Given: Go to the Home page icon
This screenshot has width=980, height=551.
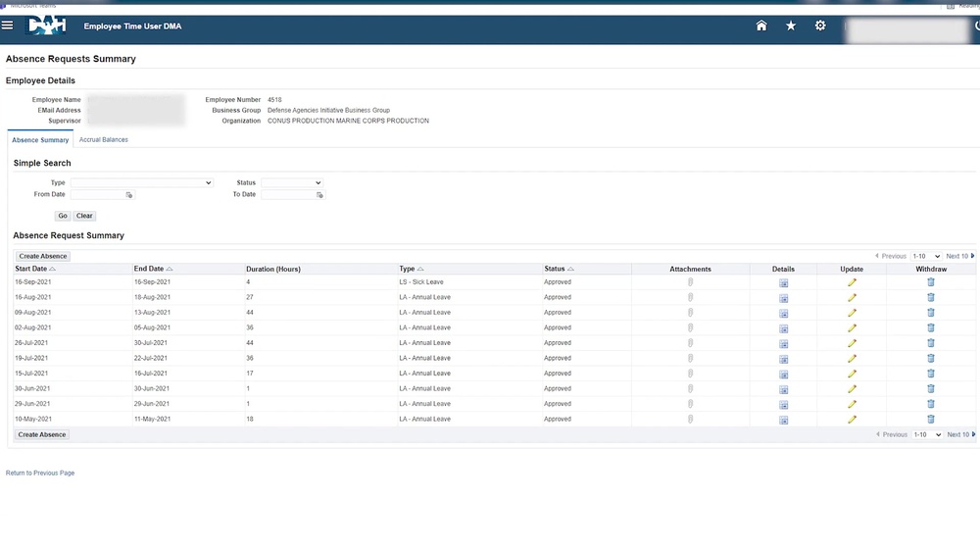Looking at the screenshot, I should click(x=761, y=26).
